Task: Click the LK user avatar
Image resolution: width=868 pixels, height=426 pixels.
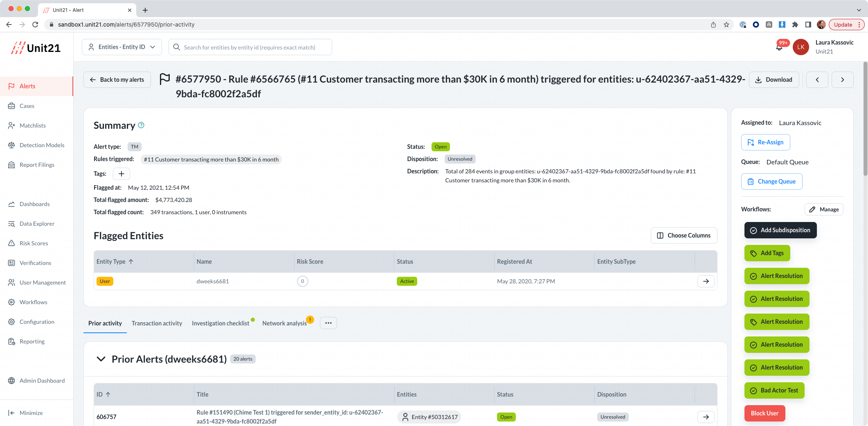Action: (801, 47)
